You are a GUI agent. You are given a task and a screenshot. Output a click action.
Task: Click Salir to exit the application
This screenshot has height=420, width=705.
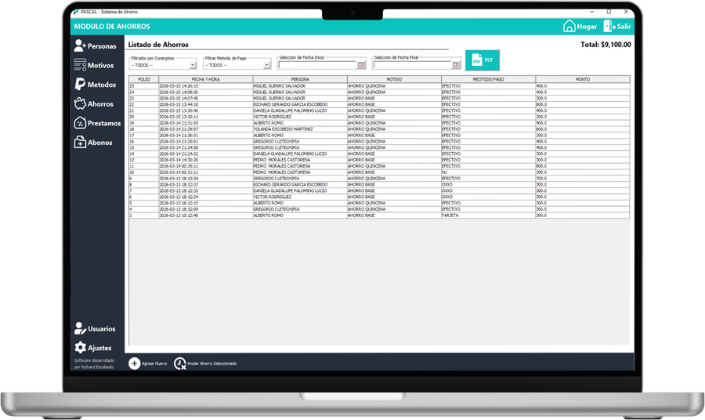click(x=618, y=27)
